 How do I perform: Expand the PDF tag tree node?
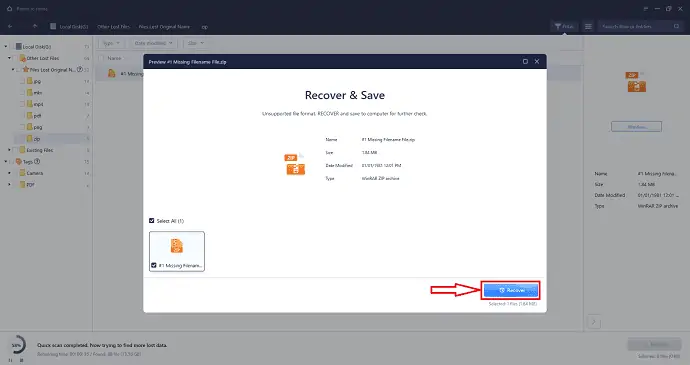point(9,184)
